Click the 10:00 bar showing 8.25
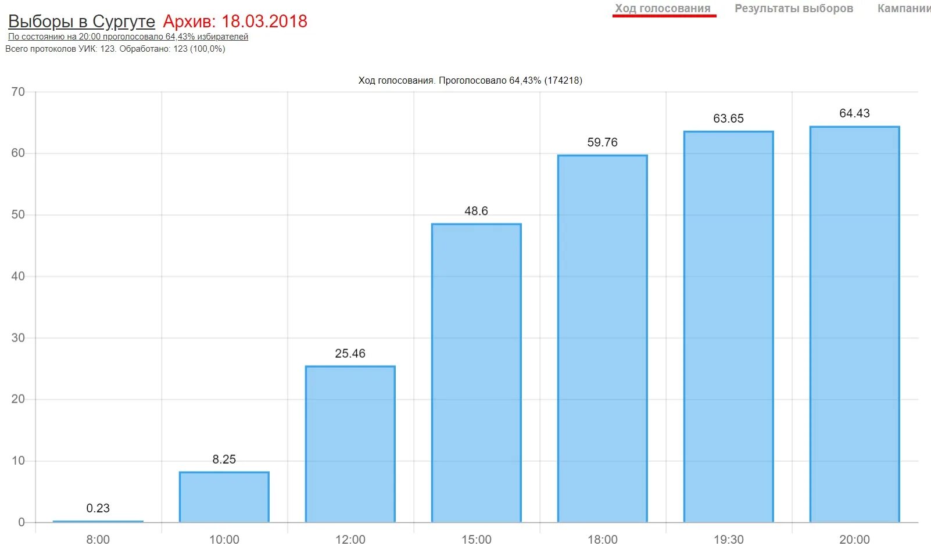Viewport: 931px width, 560px height. 224,497
